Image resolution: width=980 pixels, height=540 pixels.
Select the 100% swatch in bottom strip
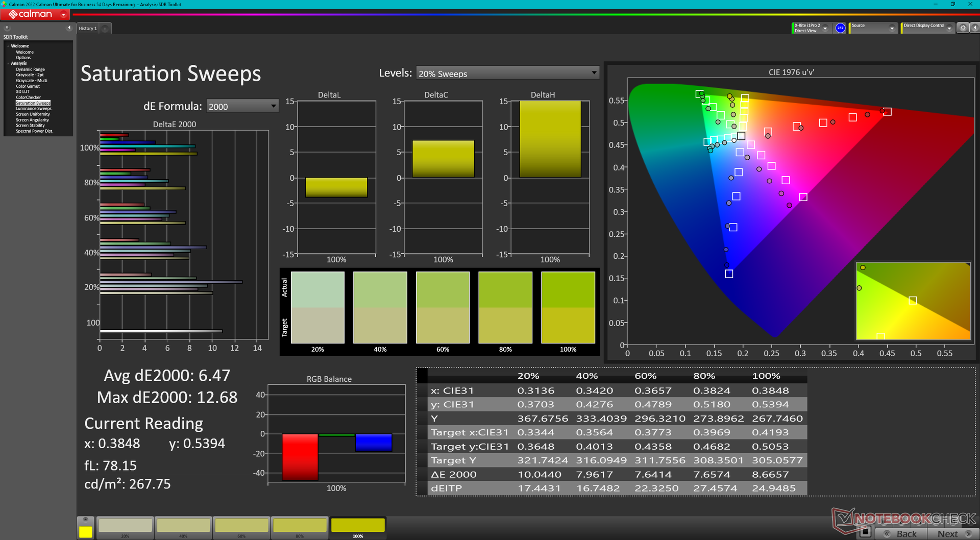pos(358,528)
